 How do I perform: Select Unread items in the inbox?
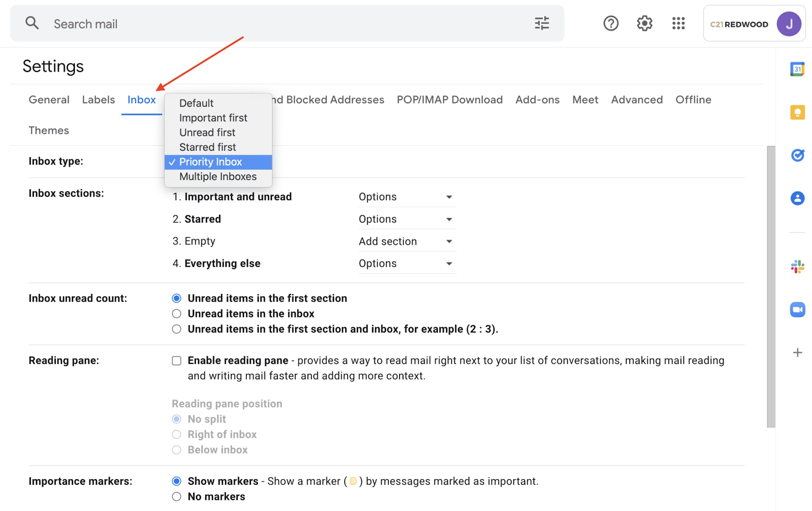176,314
